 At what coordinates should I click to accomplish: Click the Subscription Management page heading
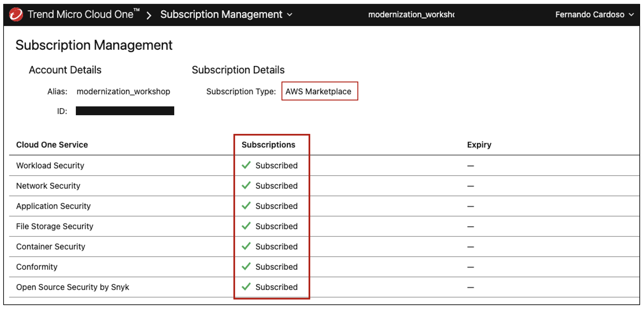point(94,45)
